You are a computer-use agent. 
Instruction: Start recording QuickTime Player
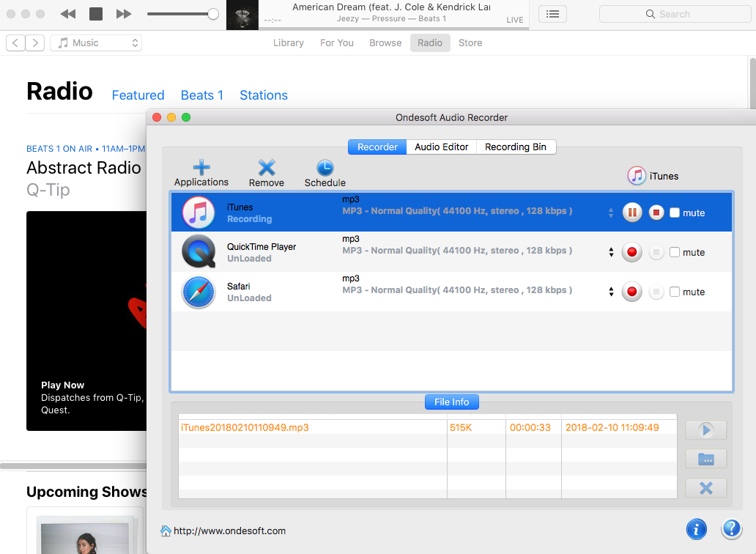(632, 252)
